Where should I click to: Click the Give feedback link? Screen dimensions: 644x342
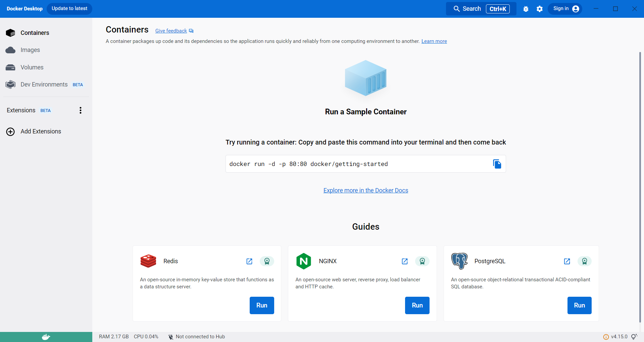[x=171, y=31]
